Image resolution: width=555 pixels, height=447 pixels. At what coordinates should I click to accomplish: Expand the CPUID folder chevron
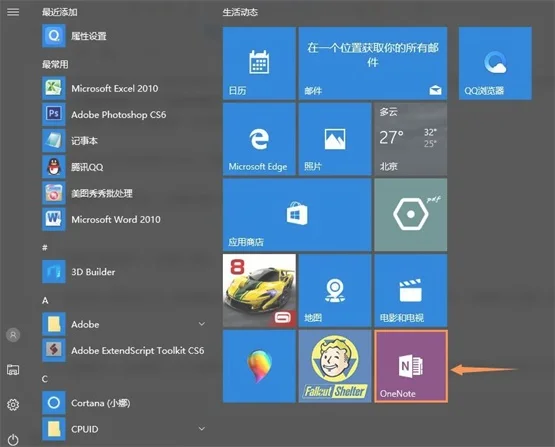(x=202, y=429)
